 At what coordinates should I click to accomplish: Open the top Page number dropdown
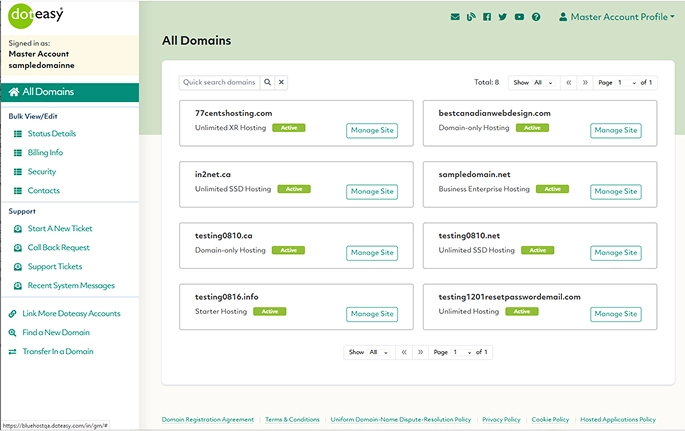click(x=626, y=83)
